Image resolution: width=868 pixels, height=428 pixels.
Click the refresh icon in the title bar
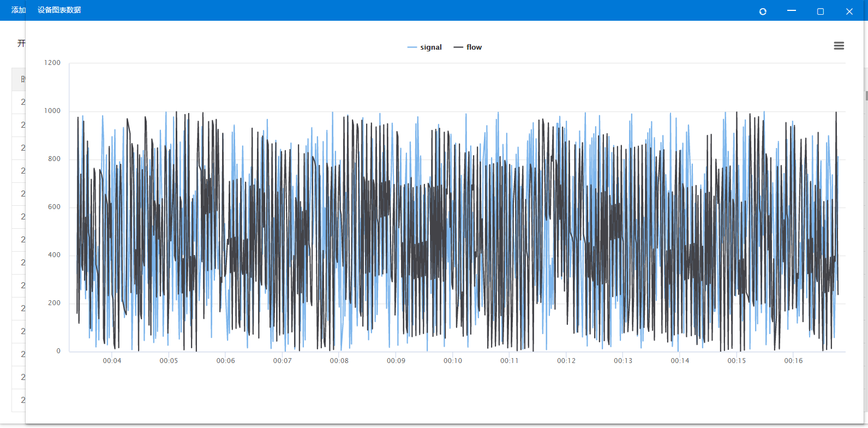tap(763, 11)
